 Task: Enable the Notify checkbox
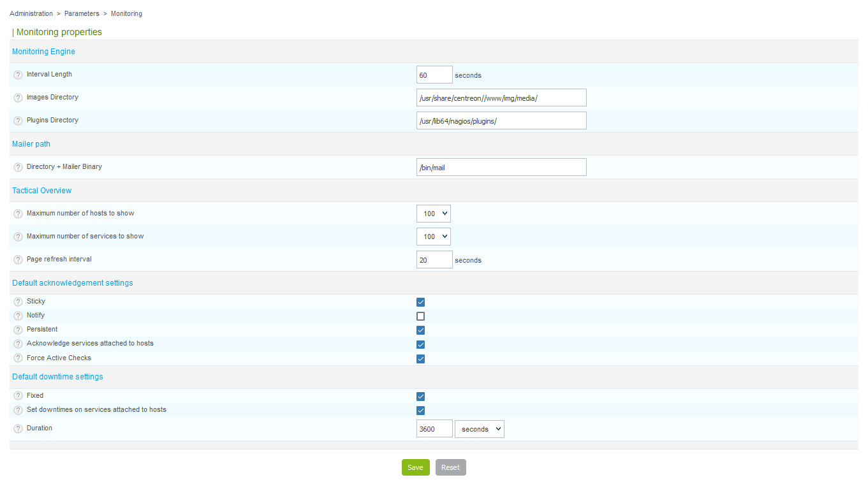420,316
